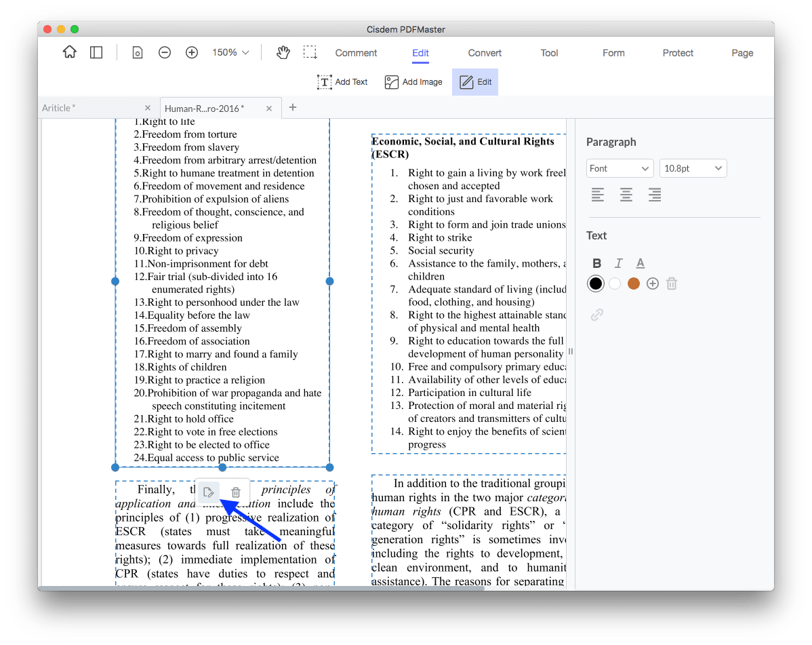812x645 pixels.
Task: Open the 10.8pt font size dropdown
Action: pyautogui.click(x=693, y=168)
